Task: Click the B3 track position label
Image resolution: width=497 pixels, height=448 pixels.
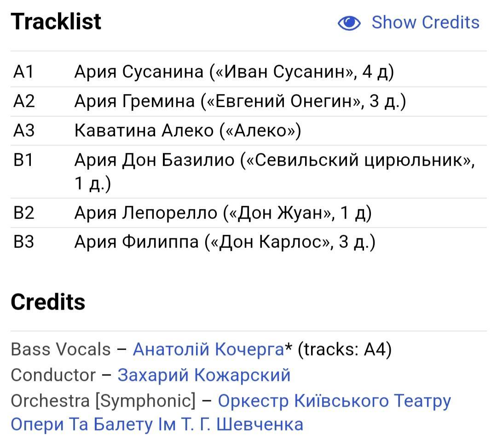Action: (x=23, y=242)
